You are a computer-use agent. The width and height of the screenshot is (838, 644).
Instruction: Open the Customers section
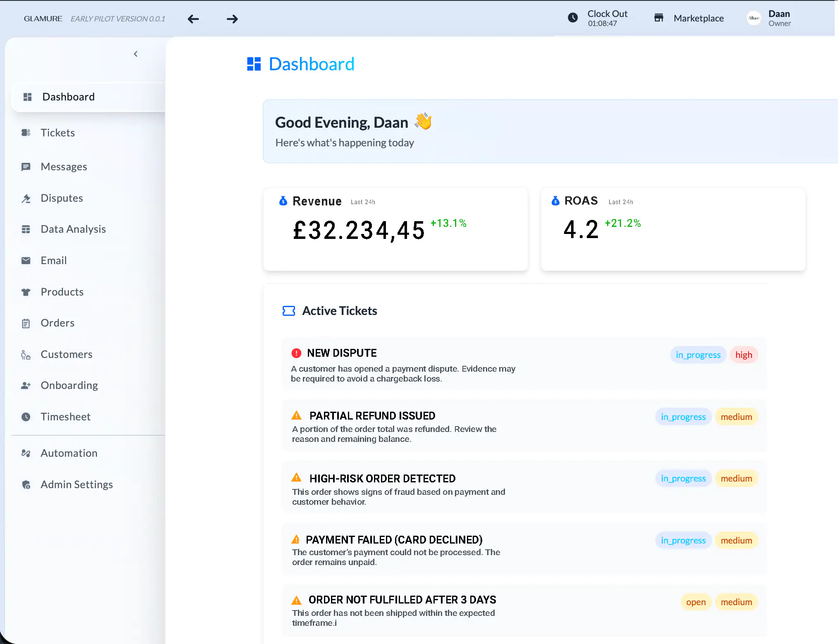pos(66,354)
